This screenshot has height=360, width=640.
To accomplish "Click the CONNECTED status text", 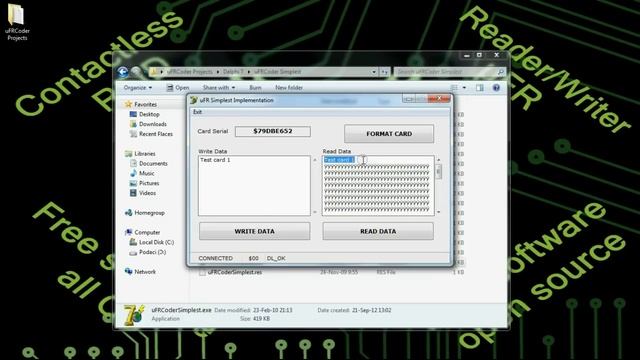I will point(216,258).
